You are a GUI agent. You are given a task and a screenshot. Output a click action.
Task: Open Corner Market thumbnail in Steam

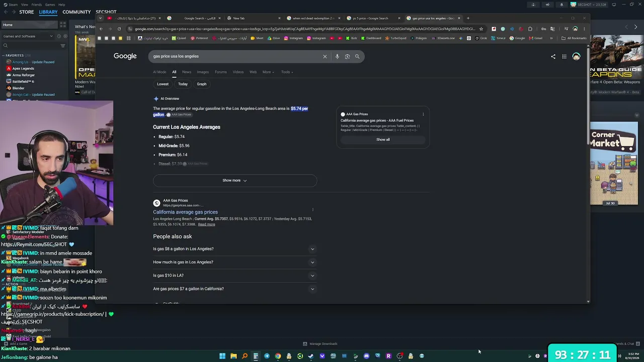pyautogui.click(x=614, y=164)
